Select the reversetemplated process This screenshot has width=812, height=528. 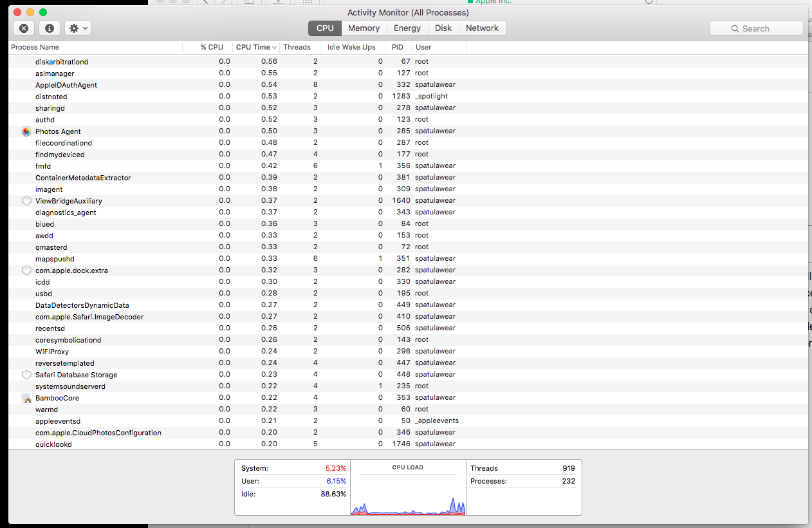(x=65, y=363)
